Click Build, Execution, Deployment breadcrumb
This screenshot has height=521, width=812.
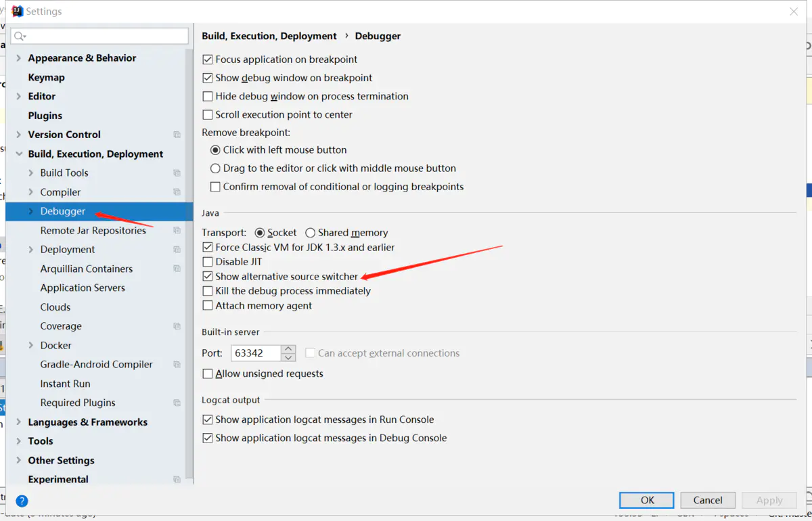(x=269, y=36)
